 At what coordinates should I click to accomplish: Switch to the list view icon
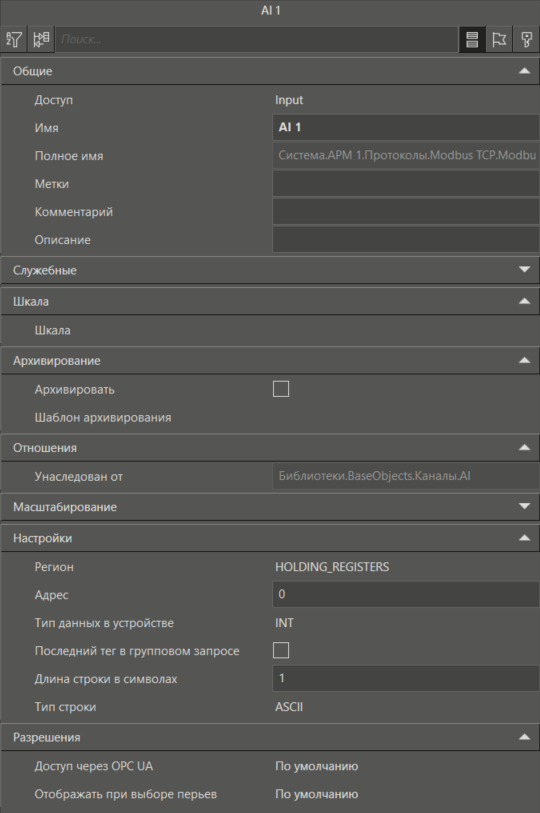coord(472,39)
